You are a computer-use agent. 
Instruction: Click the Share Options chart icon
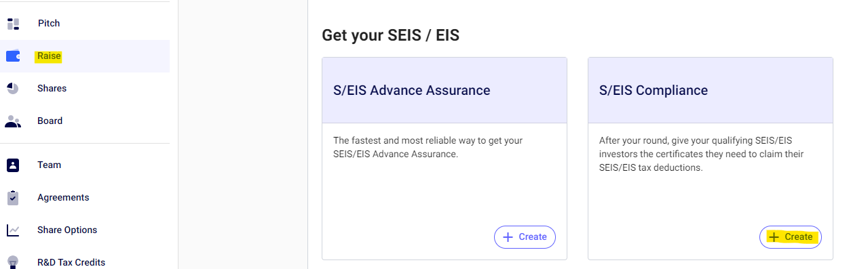tap(13, 230)
